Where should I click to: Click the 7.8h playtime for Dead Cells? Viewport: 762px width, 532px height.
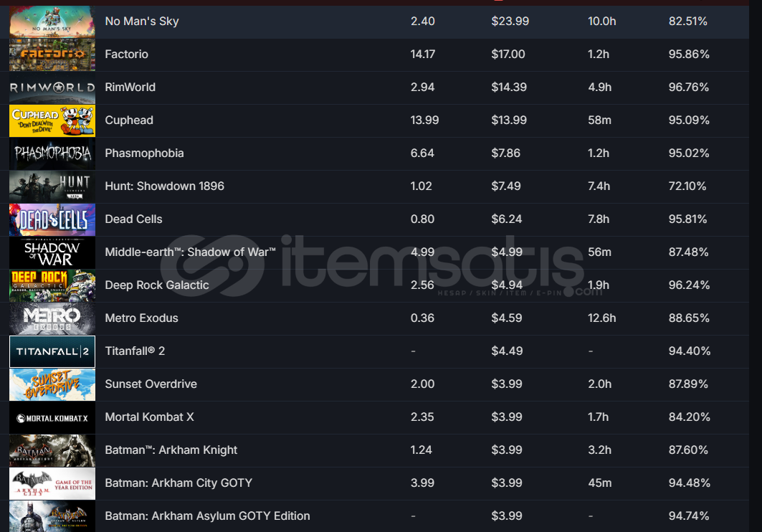pyautogui.click(x=599, y=219)
